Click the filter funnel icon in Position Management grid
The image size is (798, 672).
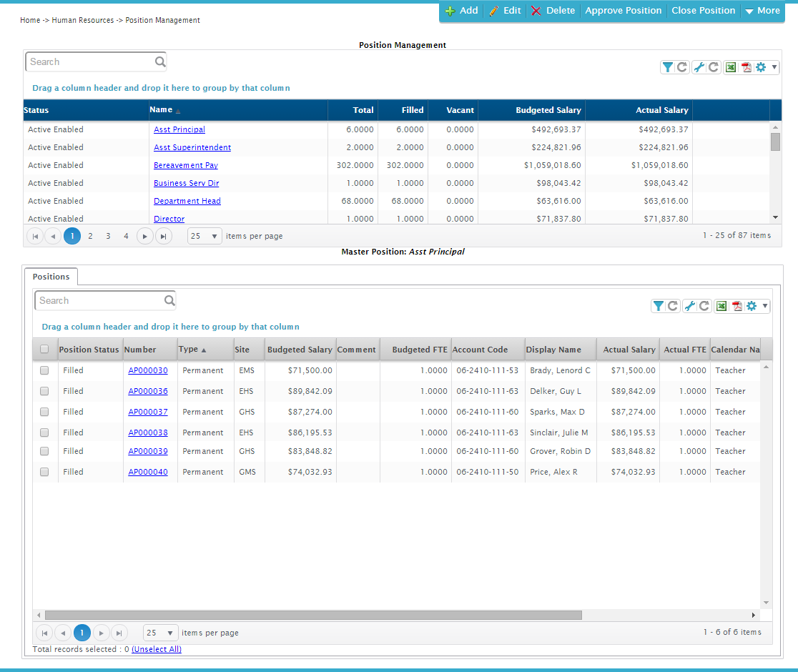(667, 67)
